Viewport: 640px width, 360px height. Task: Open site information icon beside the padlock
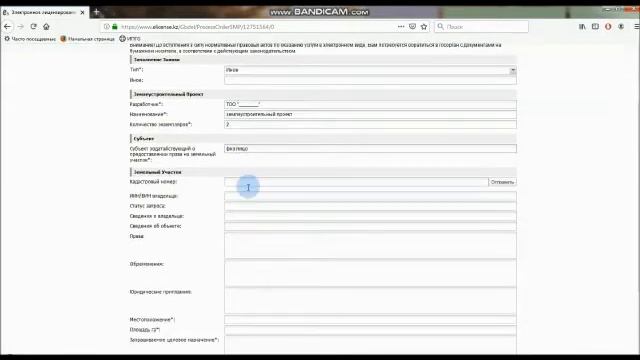point(107,27)
